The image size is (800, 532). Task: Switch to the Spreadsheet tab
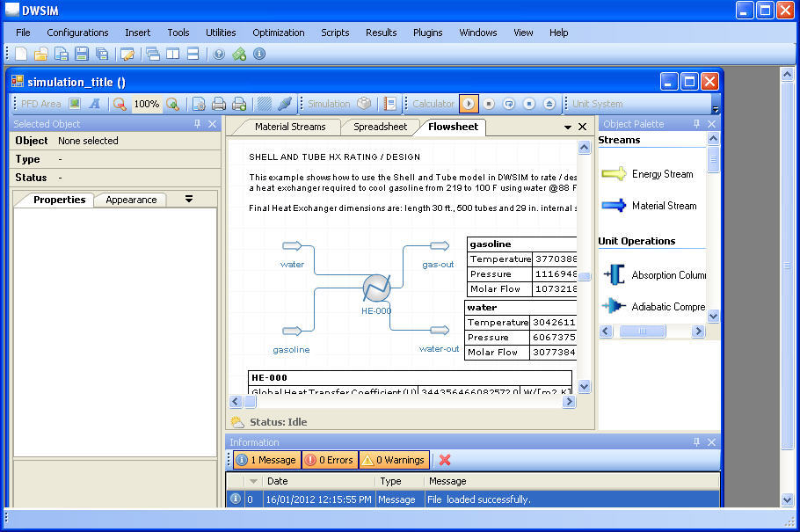[380, 127]
